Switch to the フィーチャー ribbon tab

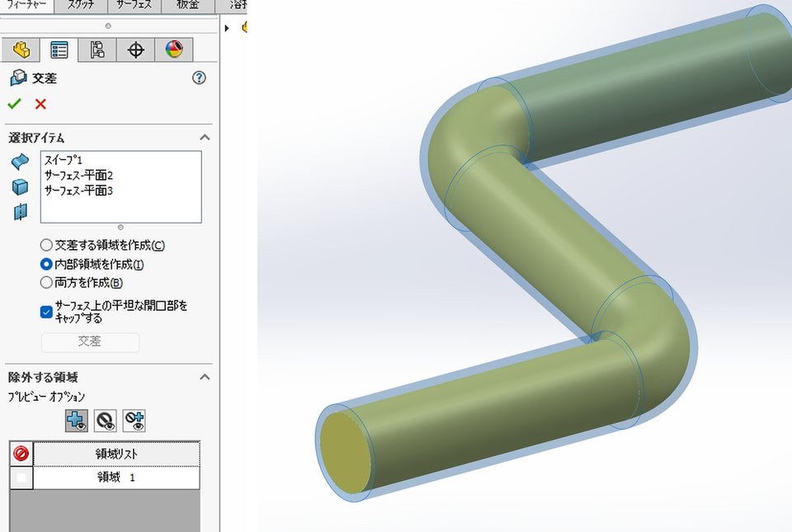click(26, 6)
